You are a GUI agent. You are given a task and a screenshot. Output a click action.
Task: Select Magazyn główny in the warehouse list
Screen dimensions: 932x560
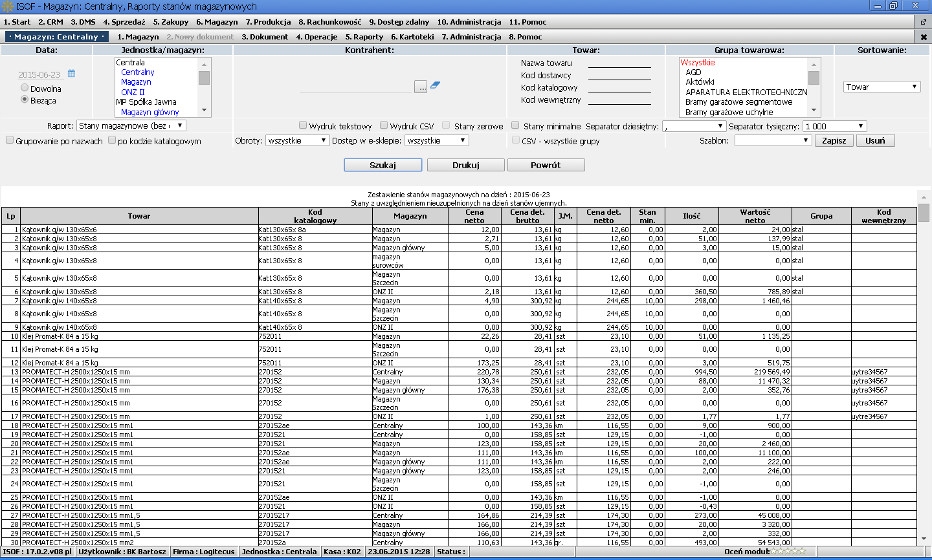[150, 112]
